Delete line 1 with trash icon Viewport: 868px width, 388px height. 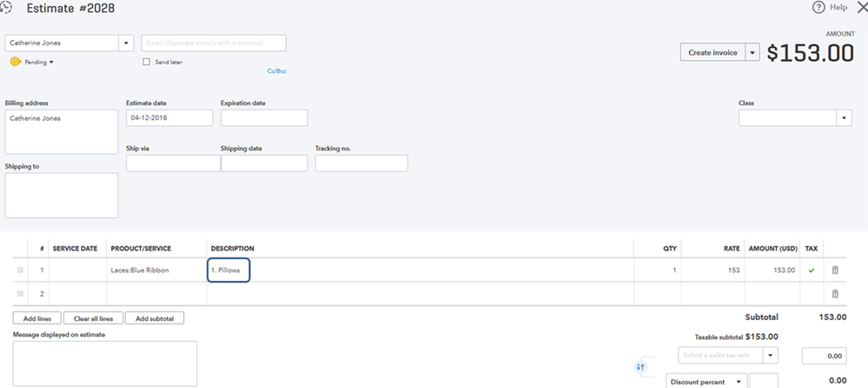835,270
